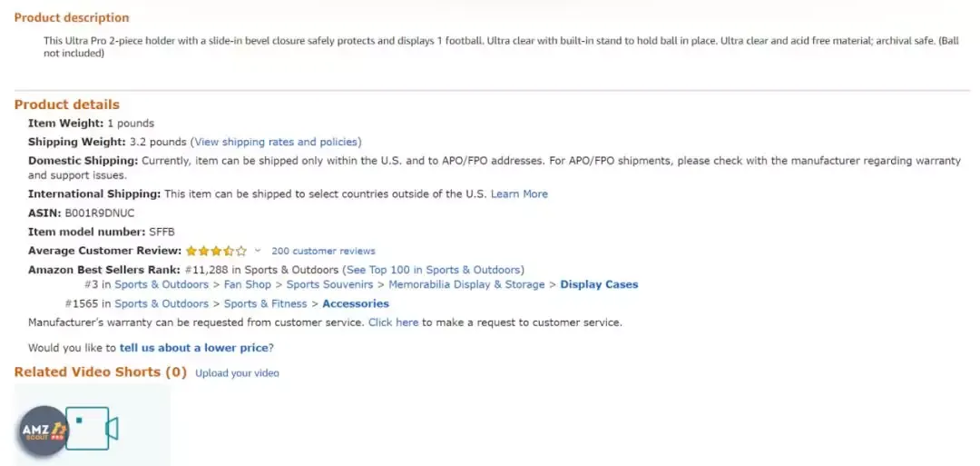
Task: Click the star rating icons
Action: [216, 251]
